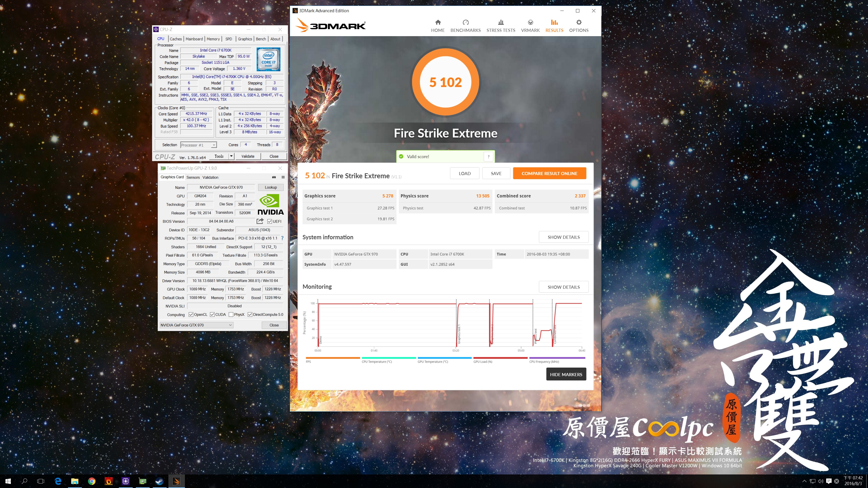Switch to the Sensors tab in GPU-Z
868x488 pixels.
[x=193, y=177]
